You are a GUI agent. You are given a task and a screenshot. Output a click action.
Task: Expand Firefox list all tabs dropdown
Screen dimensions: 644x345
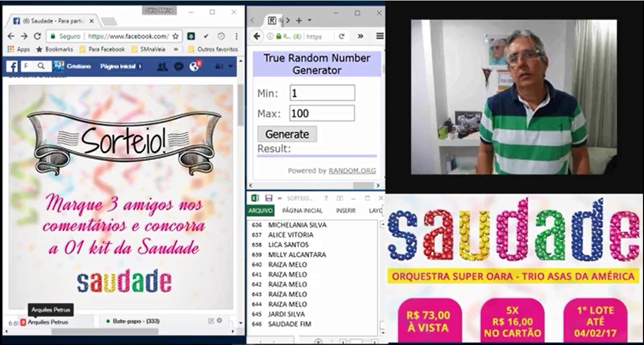[x=310, y=20]
